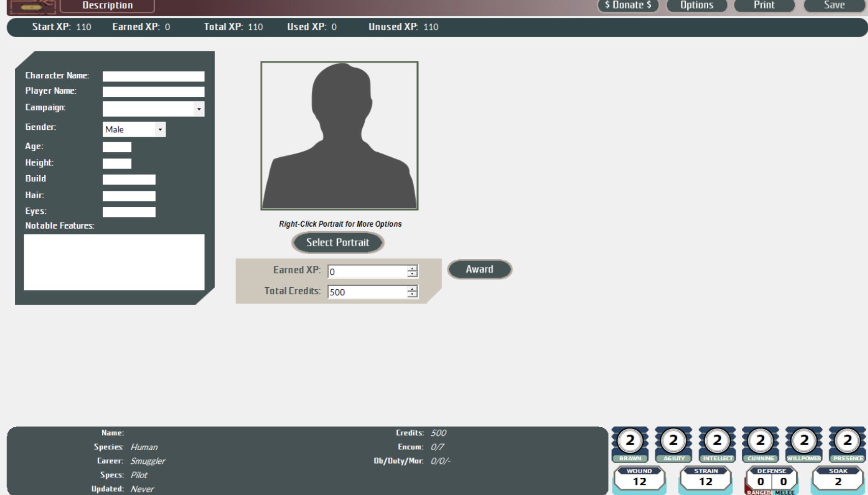Decrease Total Credits with the down arrow
This screenshot has height=495, width=868.
[411, 294]
